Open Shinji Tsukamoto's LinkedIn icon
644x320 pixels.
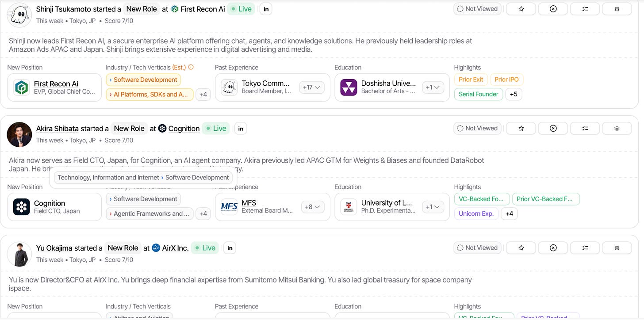tap(266, 9)
